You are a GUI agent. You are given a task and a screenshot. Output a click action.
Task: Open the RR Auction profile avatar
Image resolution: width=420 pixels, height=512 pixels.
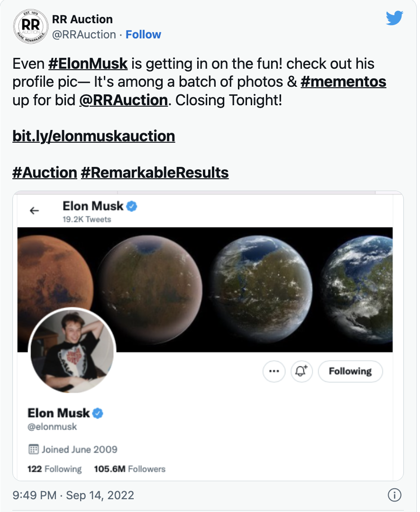(x=30, y=27)
